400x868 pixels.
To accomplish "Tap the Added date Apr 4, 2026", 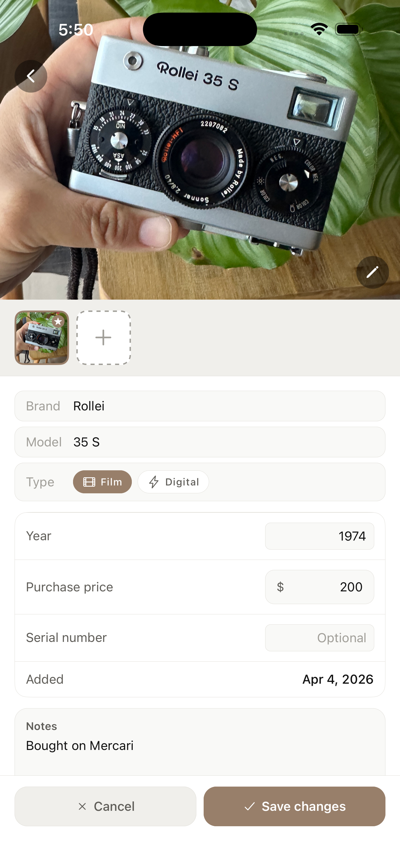I will (x=338, y=679).
